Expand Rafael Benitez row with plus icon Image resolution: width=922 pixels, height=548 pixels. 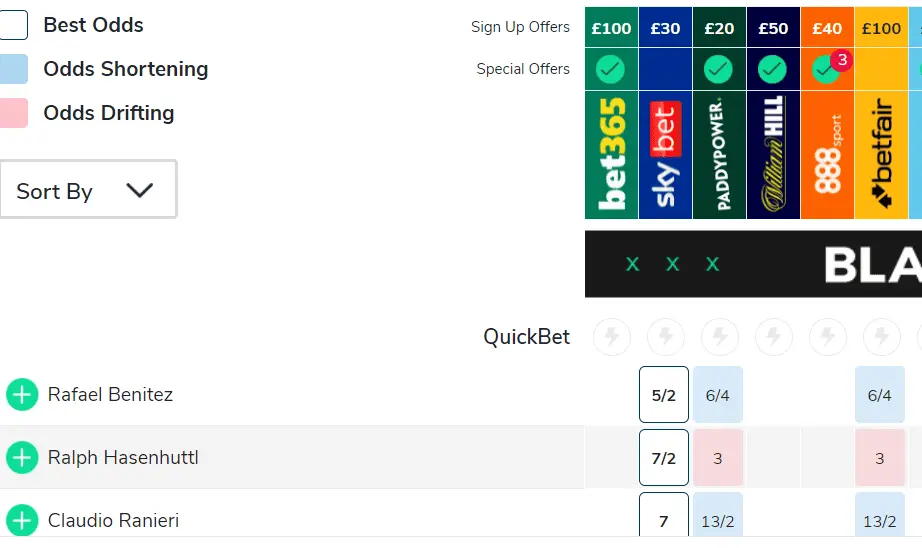[x=22, y=395]
